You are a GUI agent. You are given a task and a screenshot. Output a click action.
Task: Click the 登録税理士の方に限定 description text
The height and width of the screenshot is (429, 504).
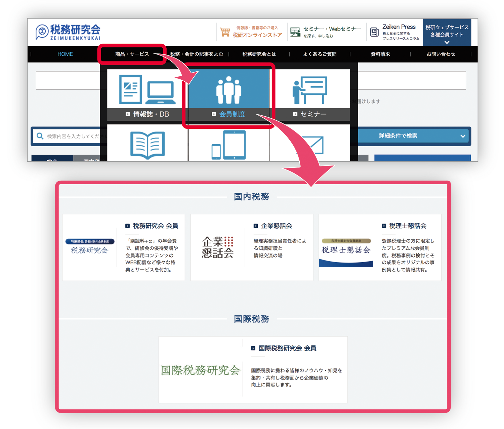[x=408, y=255]
